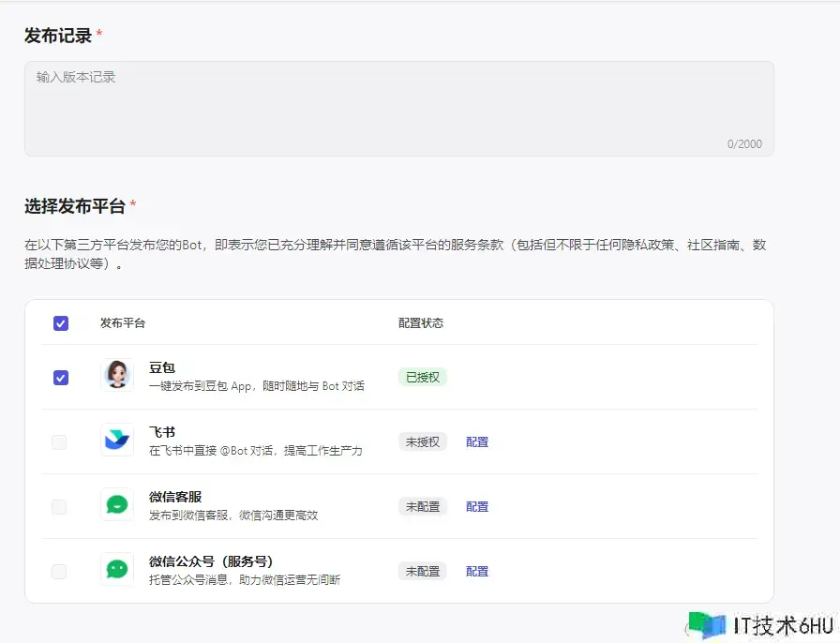Viewport: 840px width, 643px height.
Task: Focus the 输入版本记录 text area
Action: (x=399, y=109)
